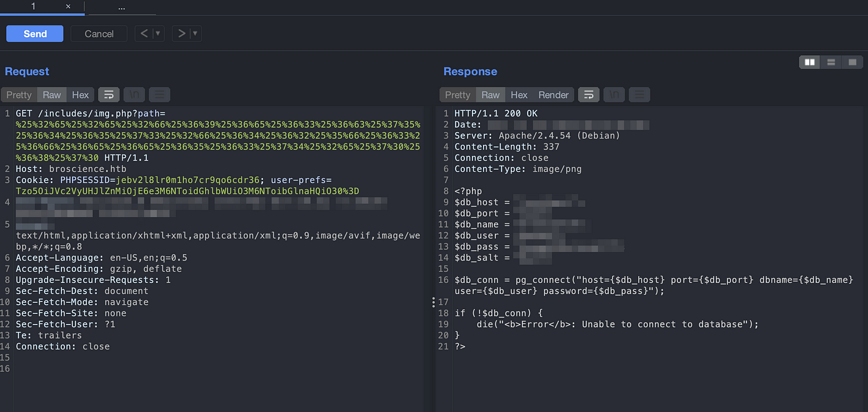Click the 'Sec-Fetch-Dest: document' header

82,291
